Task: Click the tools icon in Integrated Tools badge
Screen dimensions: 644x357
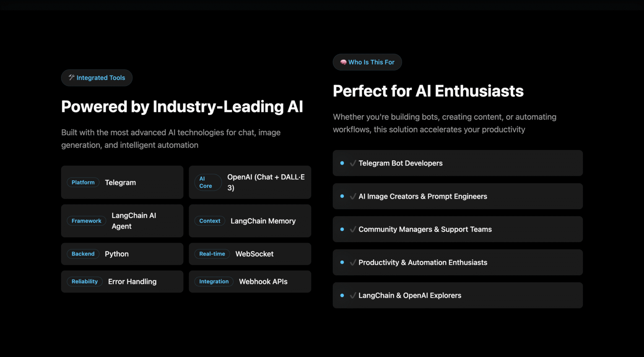Action: click(x=72, y=78)
